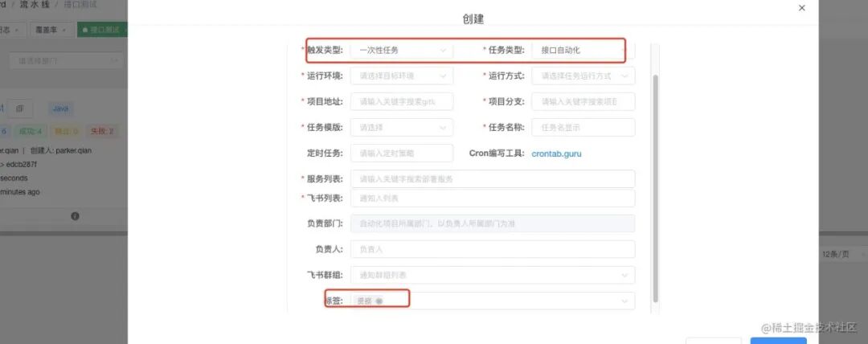
Task: Remove the selected tag chip in 标签
Action: click(x=379, y=301)
